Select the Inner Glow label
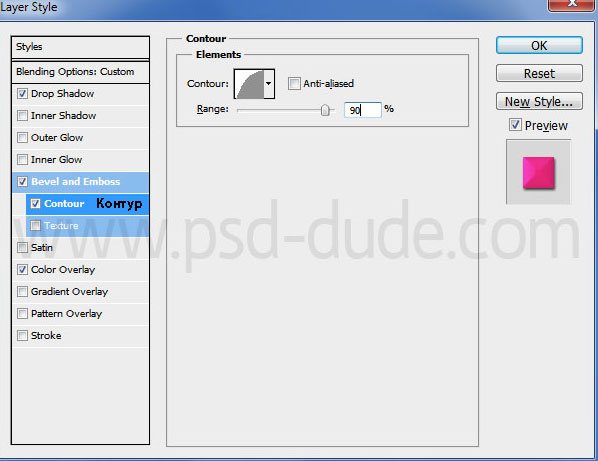This screenshot has height=461, width=598. [56, 159]
